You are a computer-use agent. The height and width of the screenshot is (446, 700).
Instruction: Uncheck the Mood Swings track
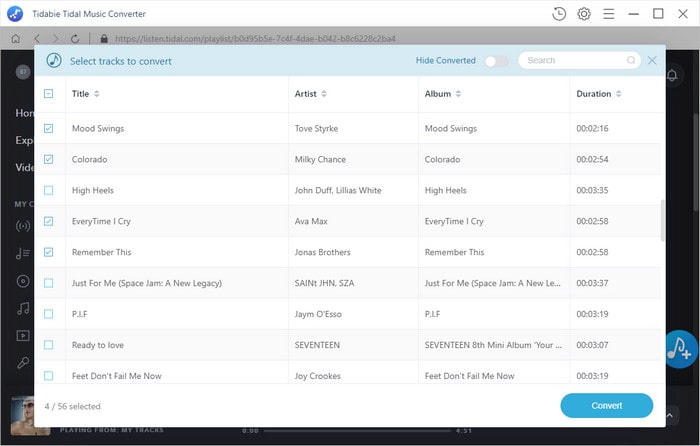48,128
